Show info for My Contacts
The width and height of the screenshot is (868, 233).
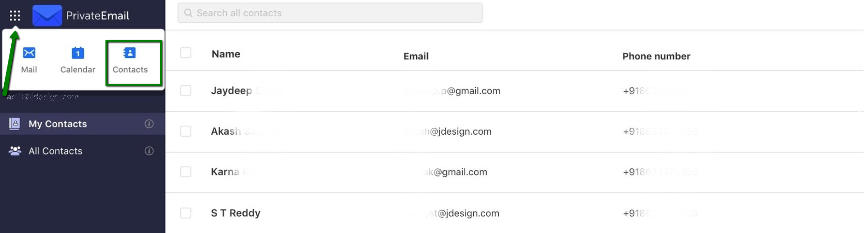click(x=149, y=124)
